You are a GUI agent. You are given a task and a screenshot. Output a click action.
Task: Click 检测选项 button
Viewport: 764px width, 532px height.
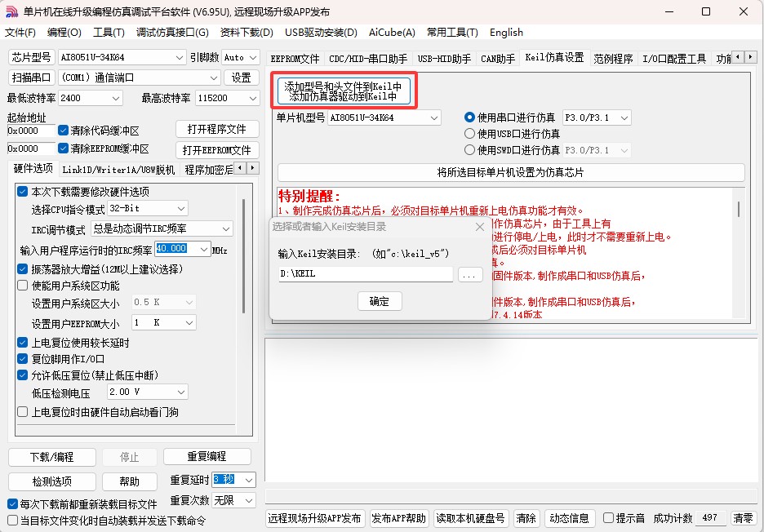[51, 481]
